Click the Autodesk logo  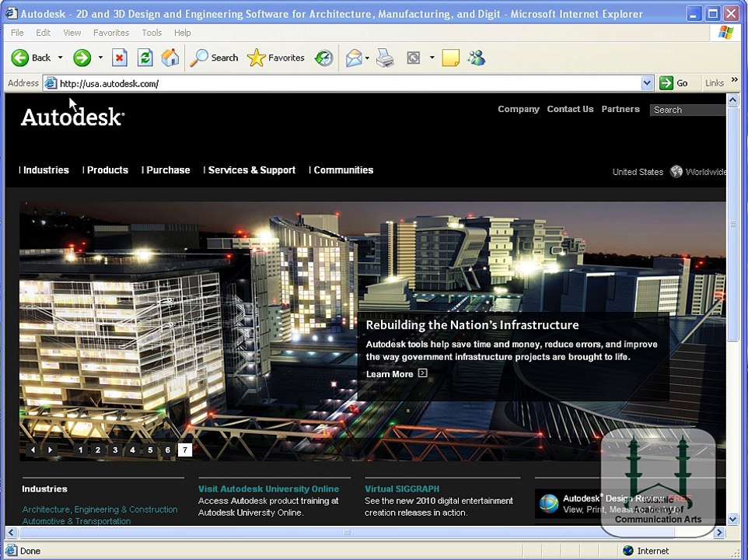point(72,117)
